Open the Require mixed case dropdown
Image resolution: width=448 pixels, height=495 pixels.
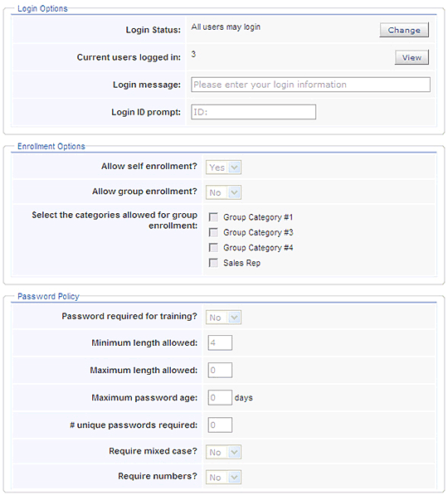223,452
